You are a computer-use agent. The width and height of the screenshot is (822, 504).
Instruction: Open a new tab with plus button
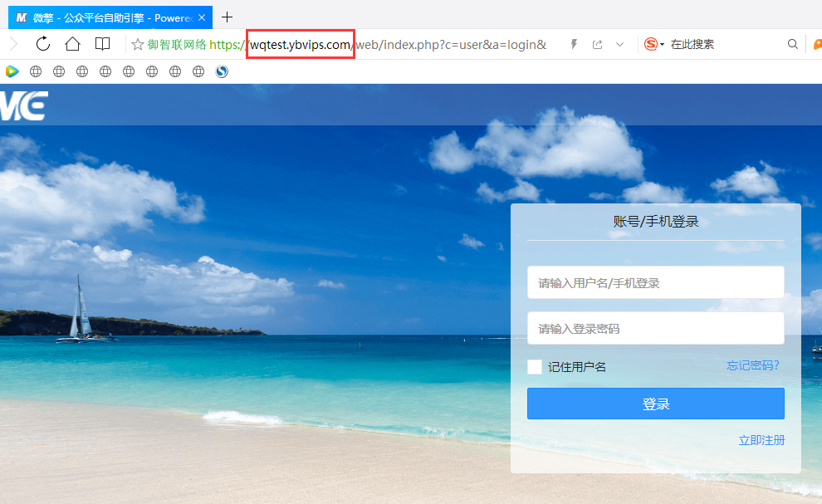click(x=228, y=17)
